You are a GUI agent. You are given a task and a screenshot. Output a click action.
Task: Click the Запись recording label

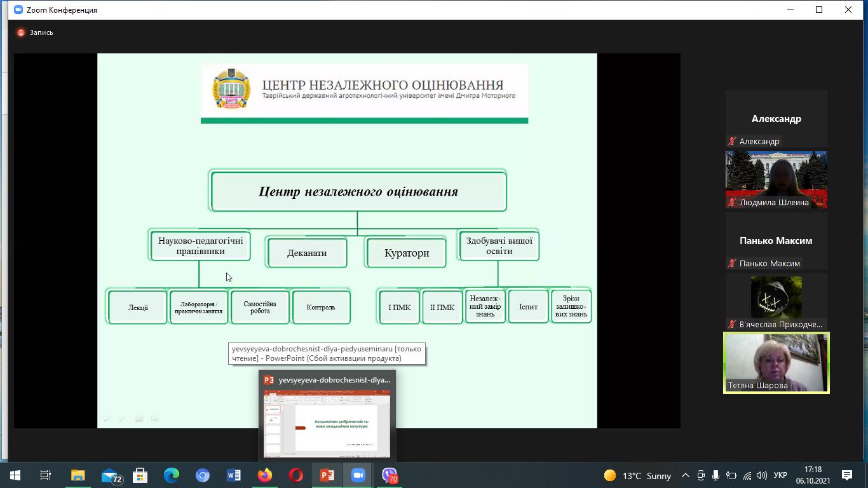(x=41, y=32)
